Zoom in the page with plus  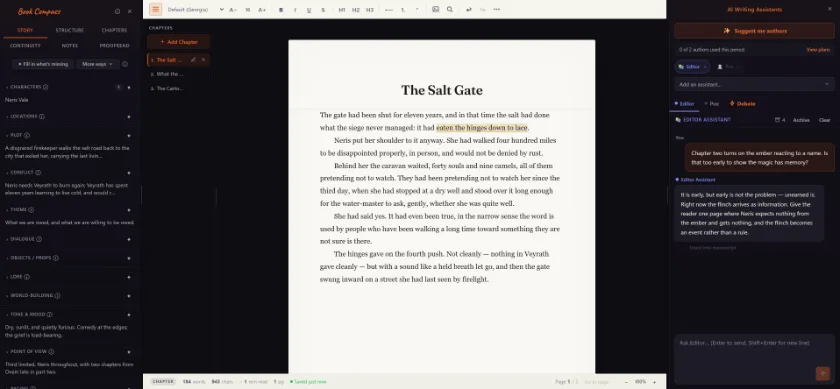pyautogui.click(x=654, y=382)
